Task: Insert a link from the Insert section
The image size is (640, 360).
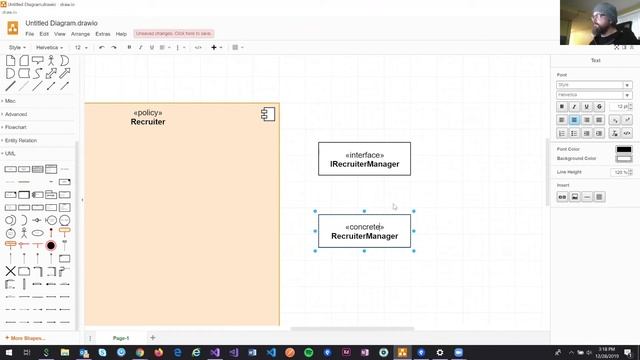Action: (562, 197)
